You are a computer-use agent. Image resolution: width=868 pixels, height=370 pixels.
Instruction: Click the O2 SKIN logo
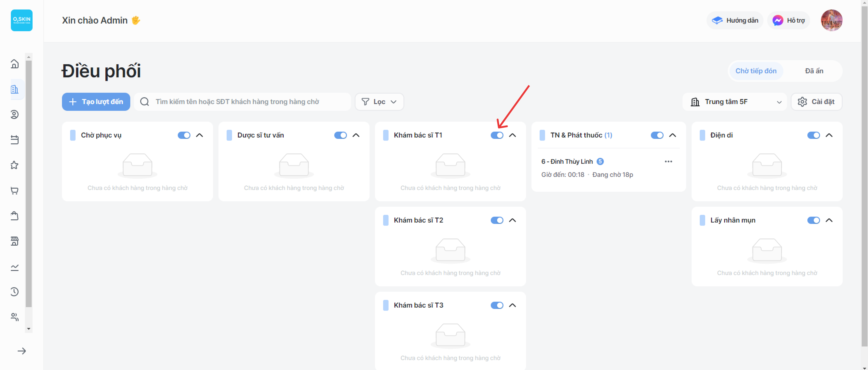tap(21, 20)
